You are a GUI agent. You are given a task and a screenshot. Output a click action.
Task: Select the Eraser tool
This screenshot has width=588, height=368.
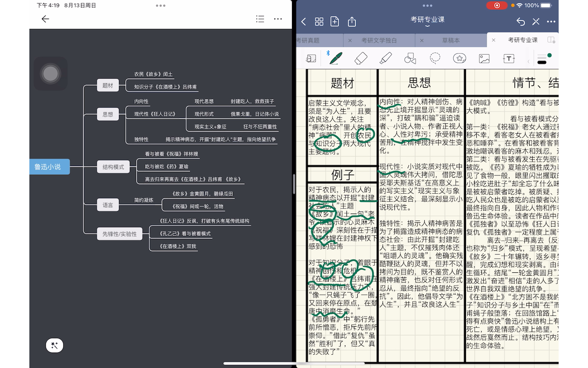click(x=361, y=58)
